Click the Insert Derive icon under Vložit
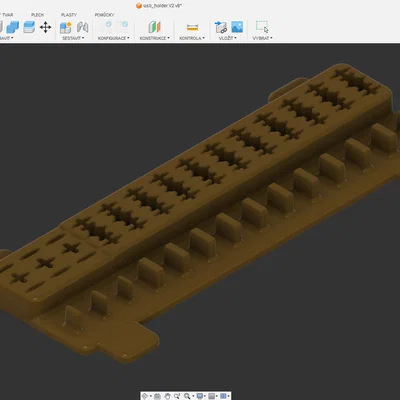Viewport: 400px width, 400px height. click(x=221, y=27)
